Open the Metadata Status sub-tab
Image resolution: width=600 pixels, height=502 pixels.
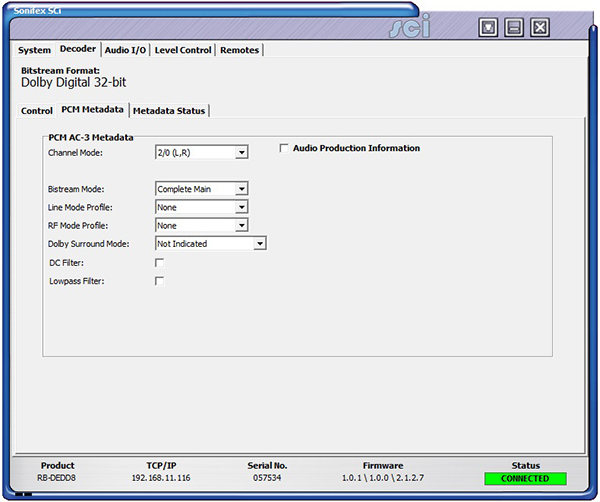pyautogui.click(x=169, y=111)
